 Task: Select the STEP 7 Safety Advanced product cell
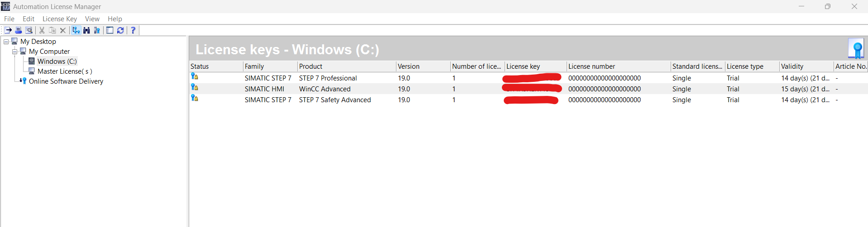(335, 100)
